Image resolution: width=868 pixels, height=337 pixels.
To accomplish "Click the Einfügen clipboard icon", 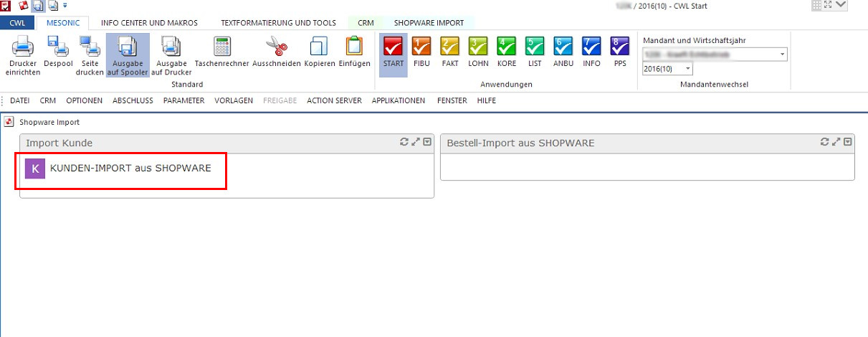I will tap(354, 47).
